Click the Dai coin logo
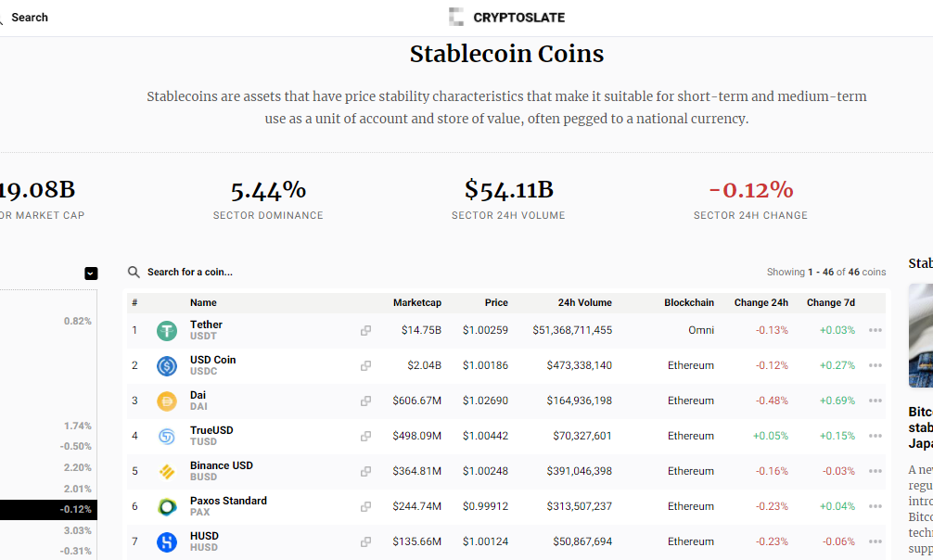Screen dimensions: 933x560 167,401
